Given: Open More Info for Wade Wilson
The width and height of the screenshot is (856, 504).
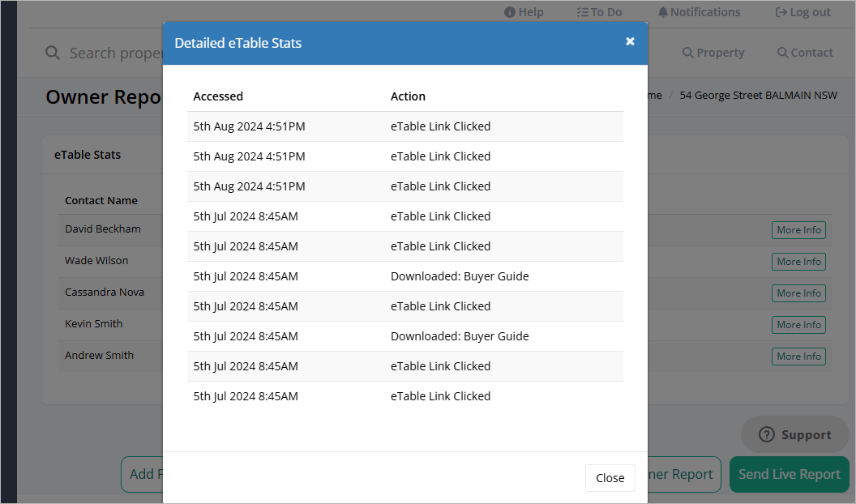Looking at the screenshot, I should (x=798, y=262).
